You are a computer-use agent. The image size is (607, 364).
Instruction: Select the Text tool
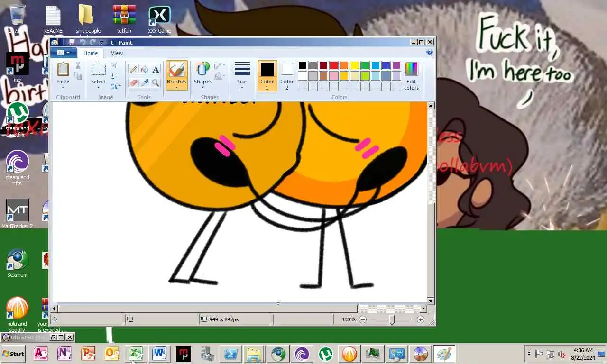[x=156, y=70]
